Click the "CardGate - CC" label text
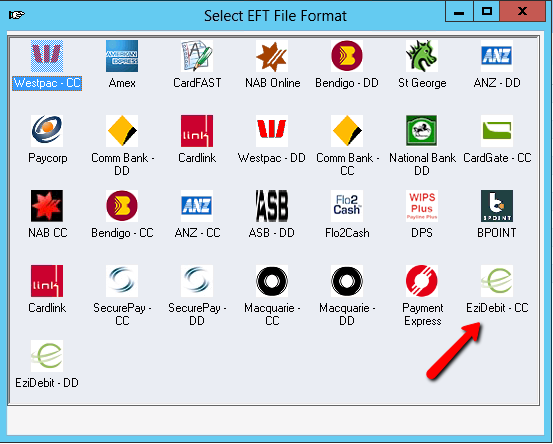Screen dimensions: 553x444 tap(497, 158)
